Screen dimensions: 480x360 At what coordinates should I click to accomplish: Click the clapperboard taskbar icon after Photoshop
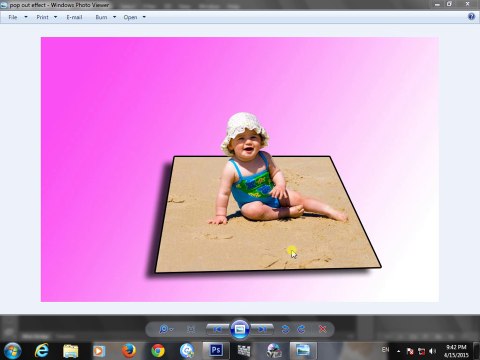(244, 351)
